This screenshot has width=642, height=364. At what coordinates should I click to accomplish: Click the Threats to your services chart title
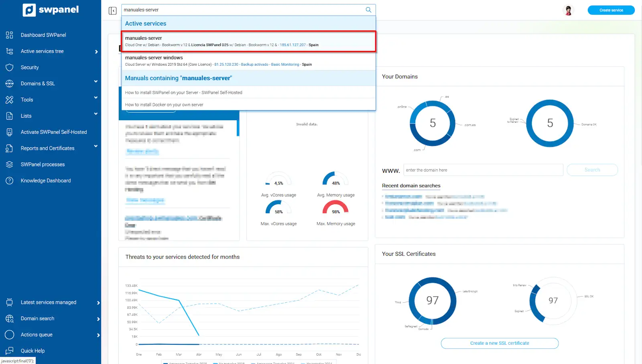point(183,257)
